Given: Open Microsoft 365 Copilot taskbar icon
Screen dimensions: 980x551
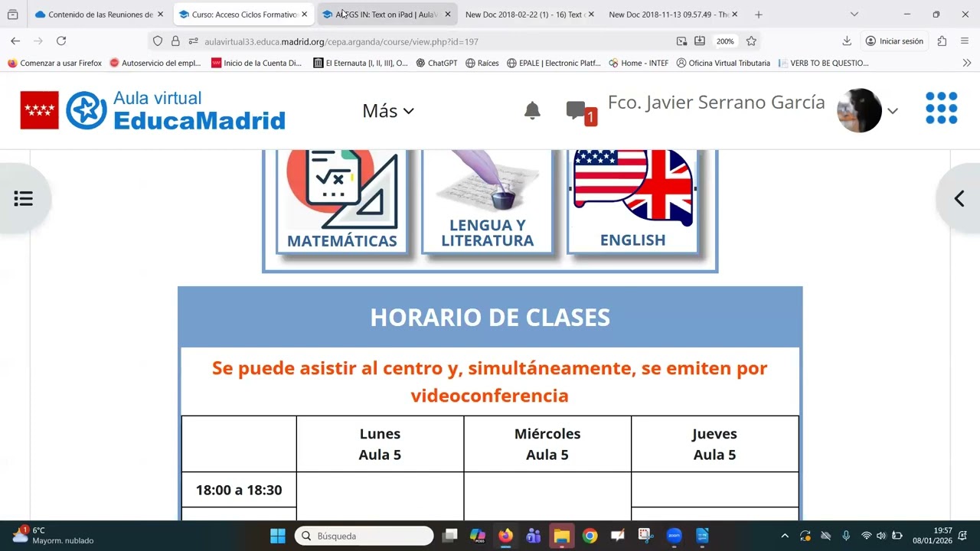Looking at the screenshot, I should coord(478,536).
